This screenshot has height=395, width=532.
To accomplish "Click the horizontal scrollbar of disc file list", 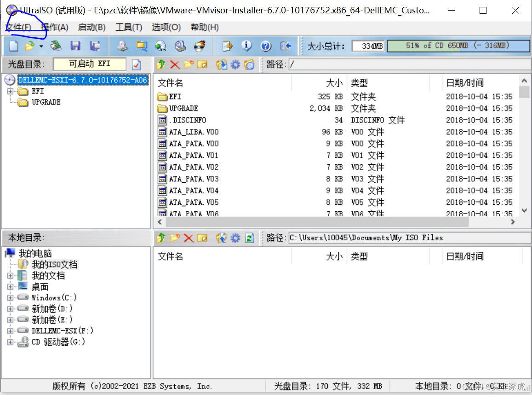I will [x=316, y=222].
